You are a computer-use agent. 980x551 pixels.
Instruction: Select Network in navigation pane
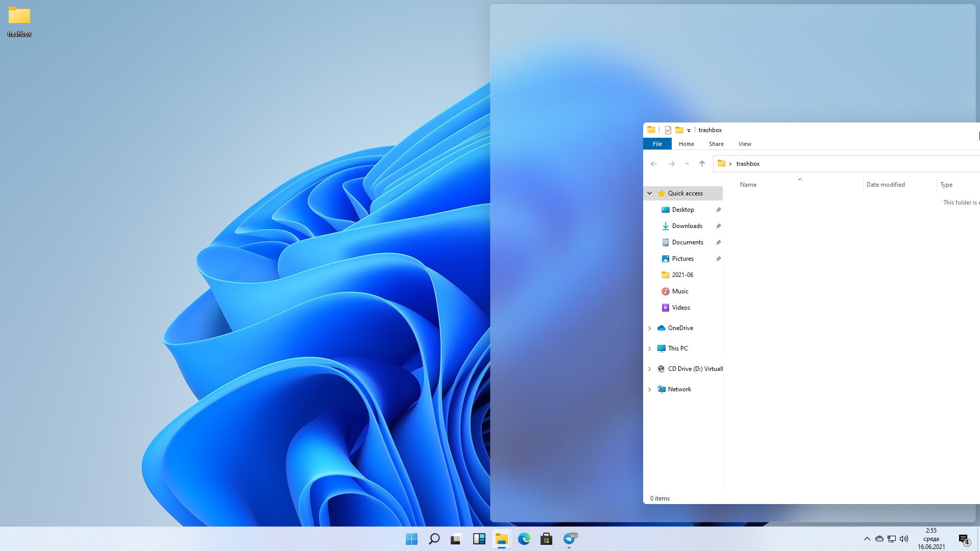click(x=679, y=389)
